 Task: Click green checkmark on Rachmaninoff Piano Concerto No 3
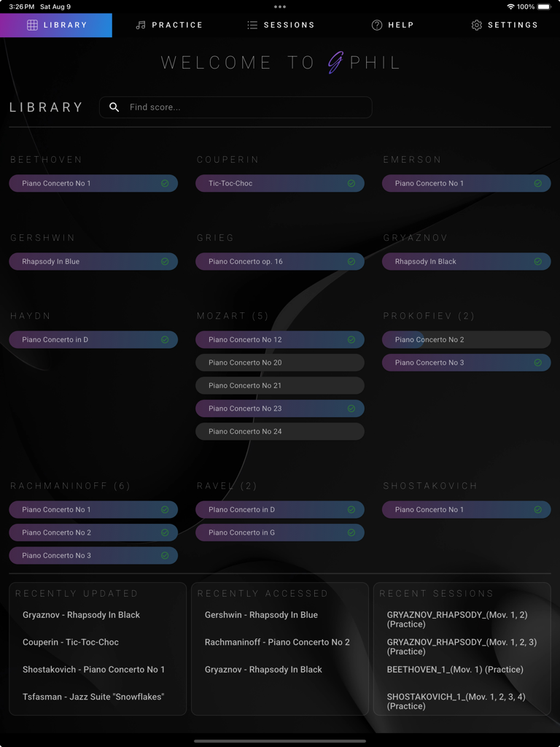point(165,555)
